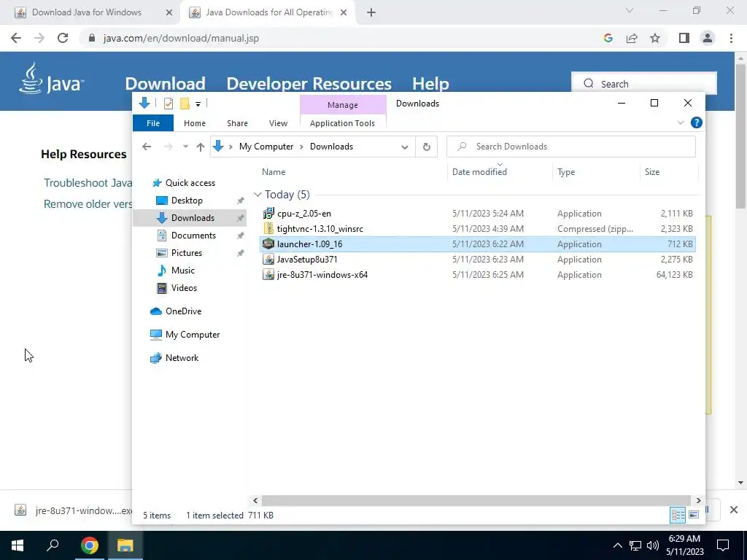Select Desktop in navigation pane
Viewport: 747px width, 560px height.
(187, 201)
